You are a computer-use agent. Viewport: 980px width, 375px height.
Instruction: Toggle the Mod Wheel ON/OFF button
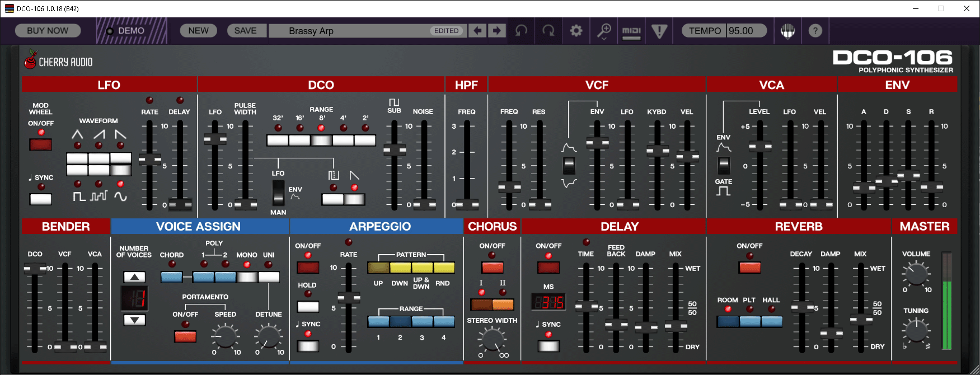click(x=41, y=144)
